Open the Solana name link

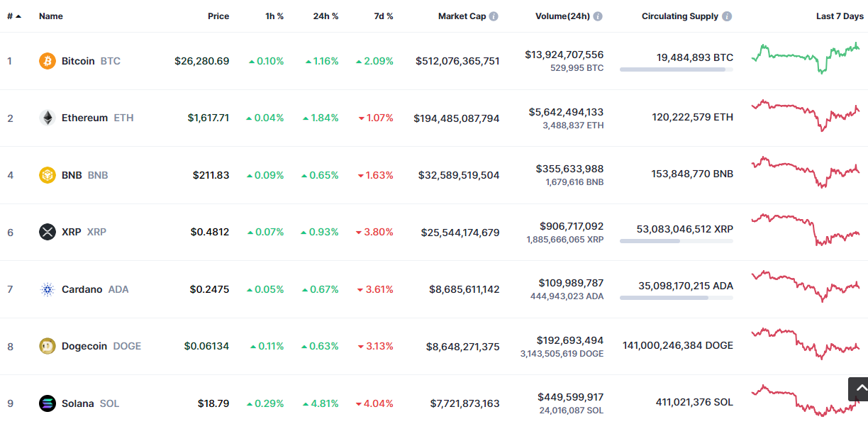(78, 403)
